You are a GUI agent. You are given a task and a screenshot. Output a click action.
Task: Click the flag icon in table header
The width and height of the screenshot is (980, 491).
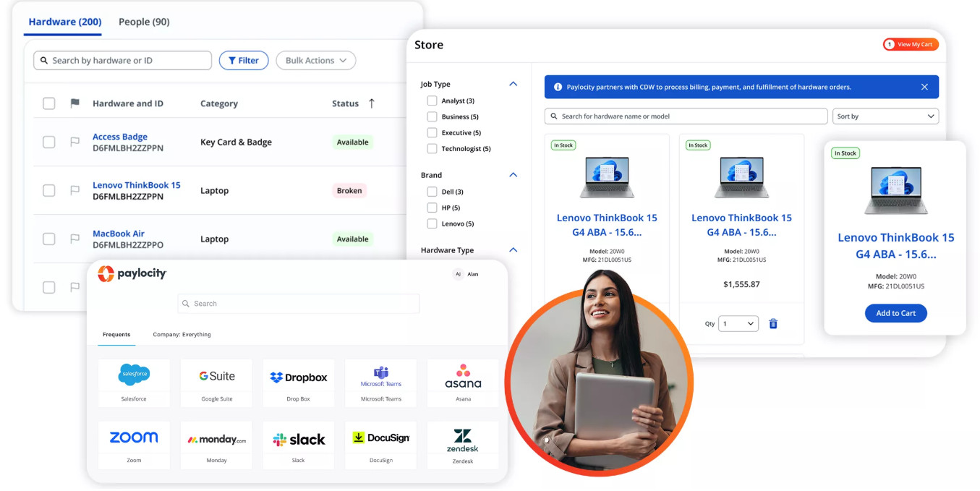click(x=74, y=103)
